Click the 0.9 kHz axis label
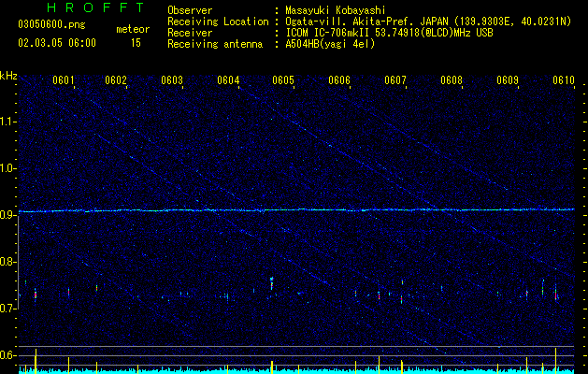Screen dimensions: 588x374 point(8,215)
